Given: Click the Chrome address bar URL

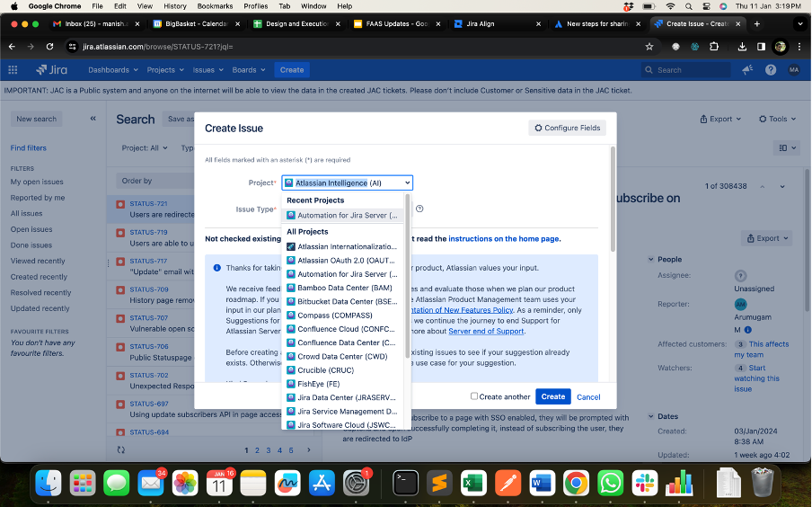Looking at the screenshot, I should [157, 47].
